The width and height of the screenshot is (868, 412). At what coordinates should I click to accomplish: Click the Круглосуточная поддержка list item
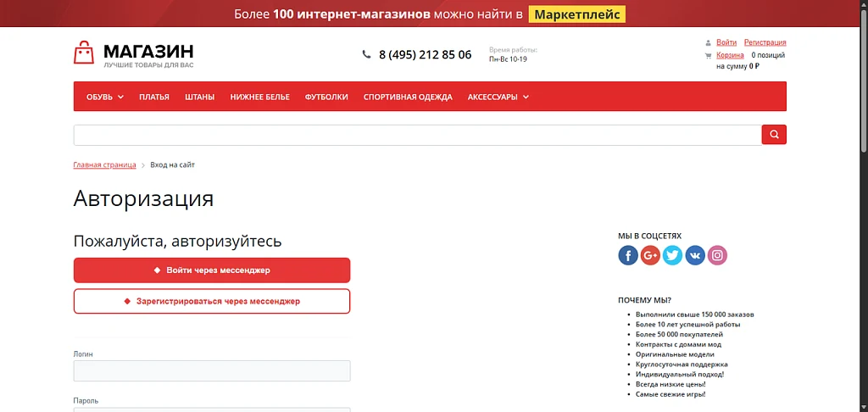(682, 365)
